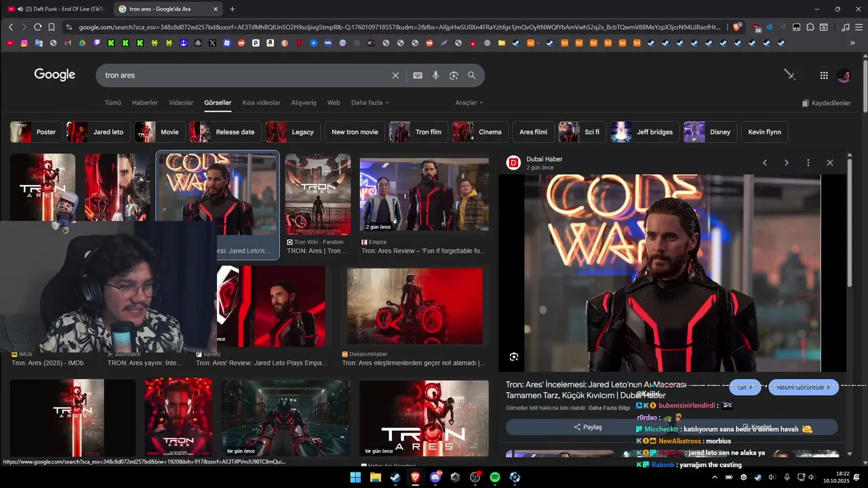Click the browser address bar URL
This screenshot has height=488, width=868.
pyautogui.click(x=400, y=27)
